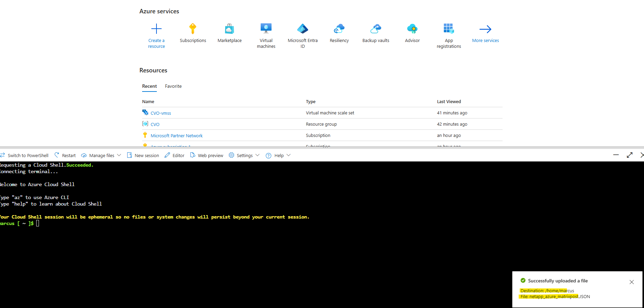Open the App registrations service icon
644x308 pixels.
[x=449, y=29]
